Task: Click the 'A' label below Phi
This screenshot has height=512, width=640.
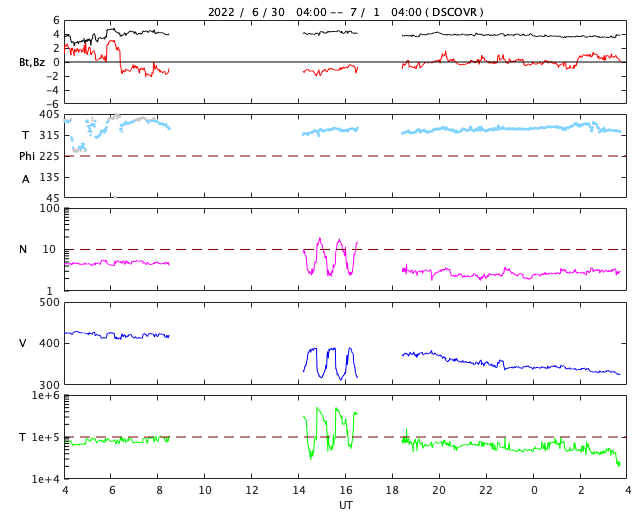Action: 26,179
